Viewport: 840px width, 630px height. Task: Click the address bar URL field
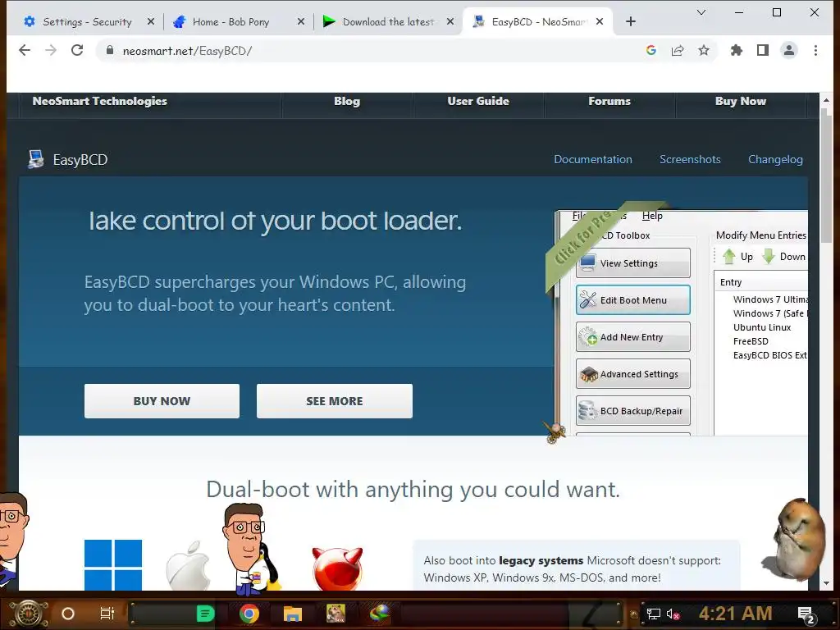pyautogui.click(x=375, y=51)
